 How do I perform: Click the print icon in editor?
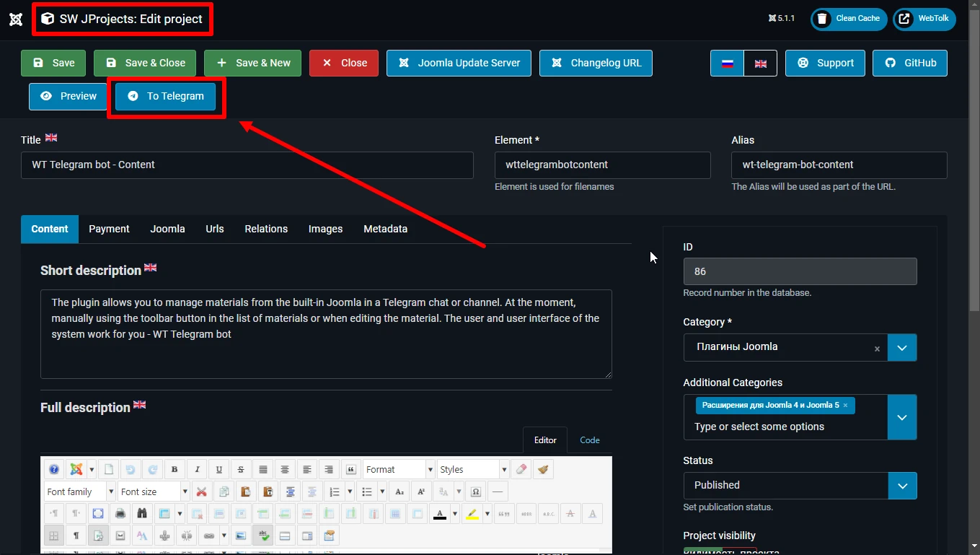click(120, 514)
